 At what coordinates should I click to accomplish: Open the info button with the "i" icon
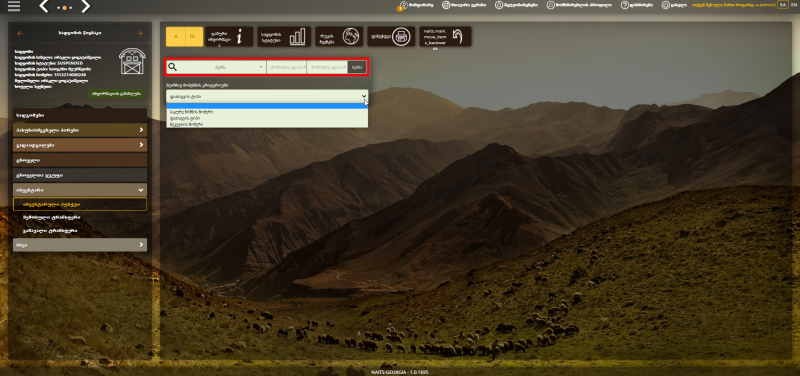230,37
